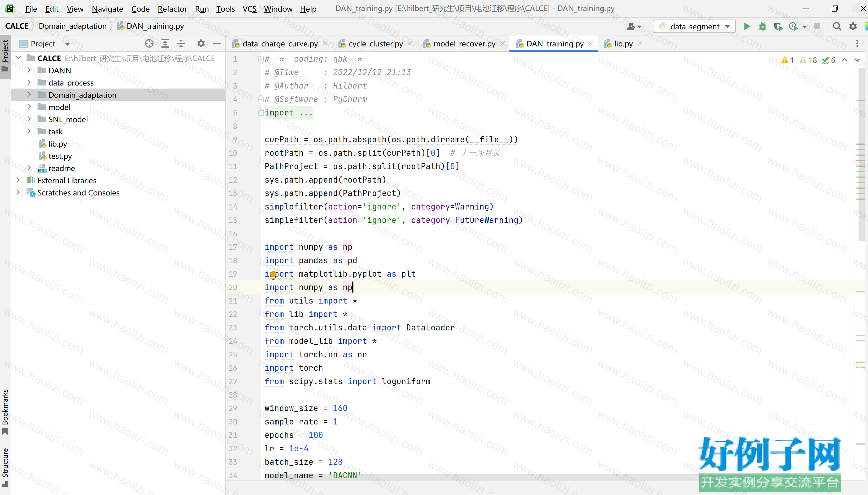Click the vertical editor scrollbar thumb

click(861, 154)
